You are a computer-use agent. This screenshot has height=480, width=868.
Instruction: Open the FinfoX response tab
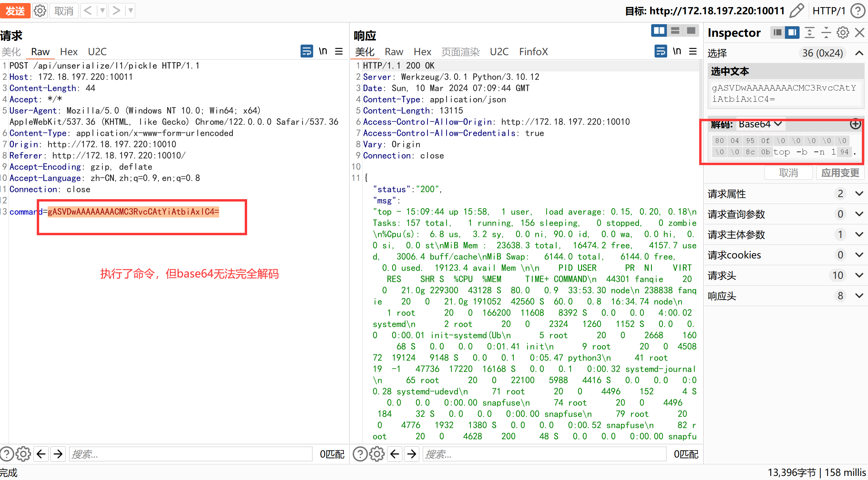coord(533,52)
